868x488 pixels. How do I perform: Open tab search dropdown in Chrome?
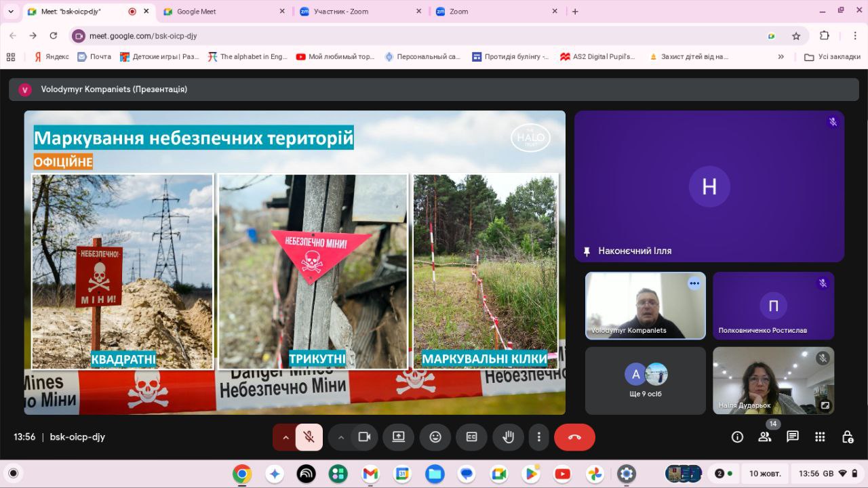click(11, 12)
